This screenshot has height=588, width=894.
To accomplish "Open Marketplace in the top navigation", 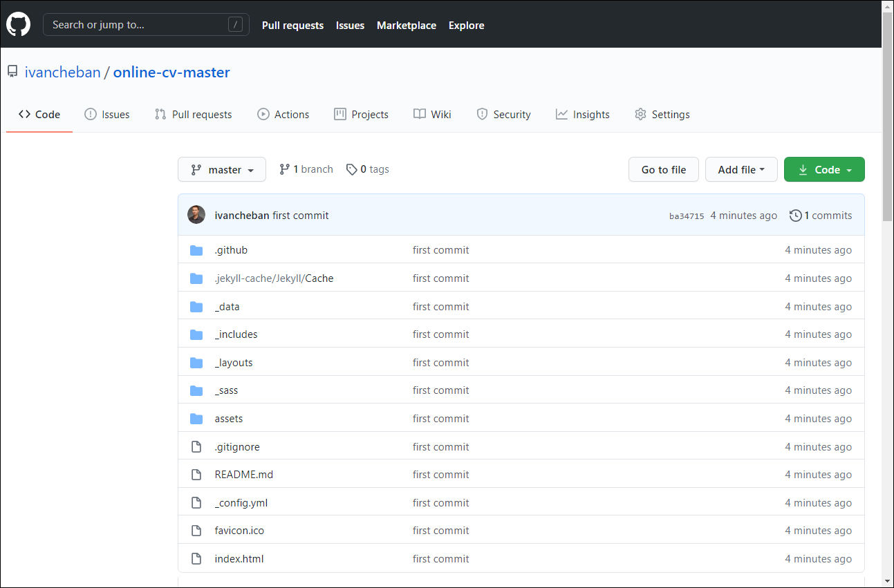I will click(407, 26).
